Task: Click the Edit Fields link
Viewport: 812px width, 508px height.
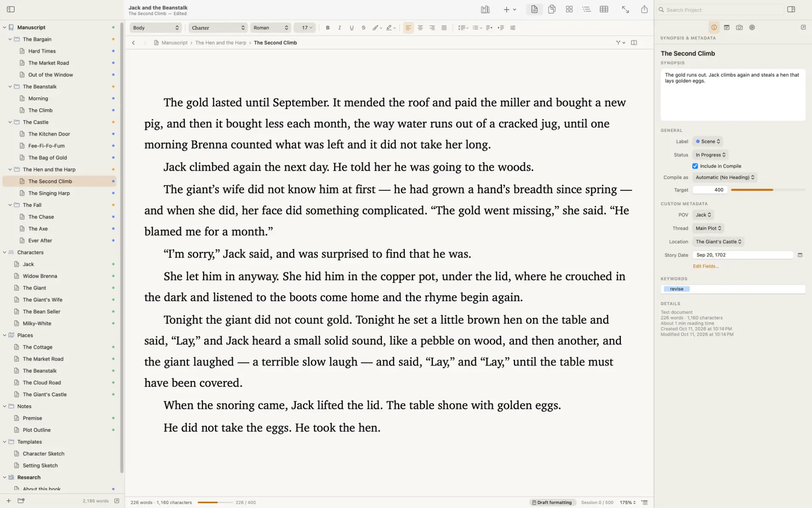Action: coord(705,266)
